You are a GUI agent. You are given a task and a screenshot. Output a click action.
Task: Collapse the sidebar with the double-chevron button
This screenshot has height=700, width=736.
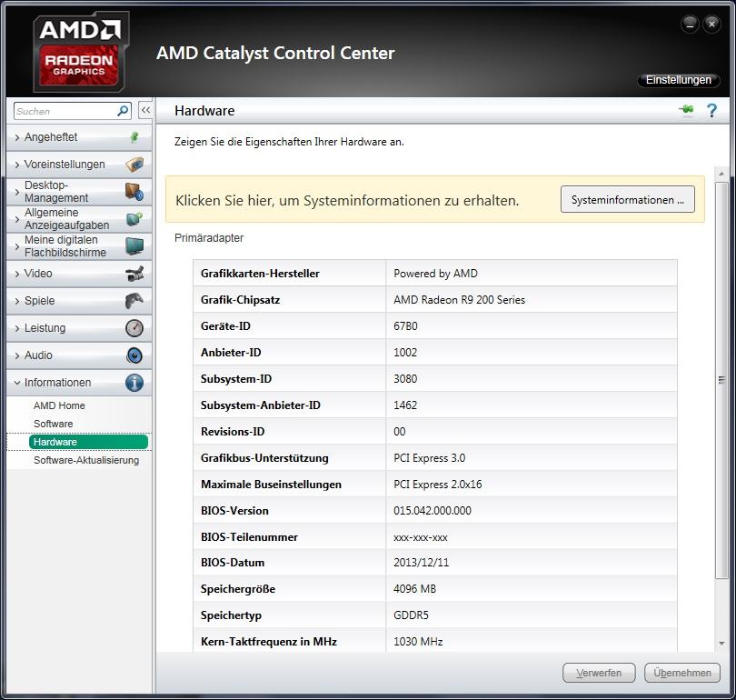pyautogui.click(x=145, y=110)
